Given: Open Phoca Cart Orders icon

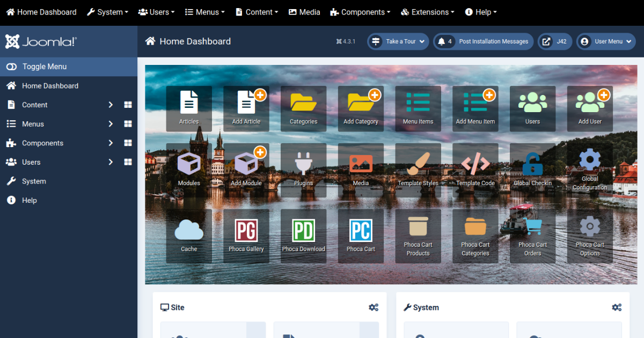Looking at the screenshot, I should click(x=532, y=236).
